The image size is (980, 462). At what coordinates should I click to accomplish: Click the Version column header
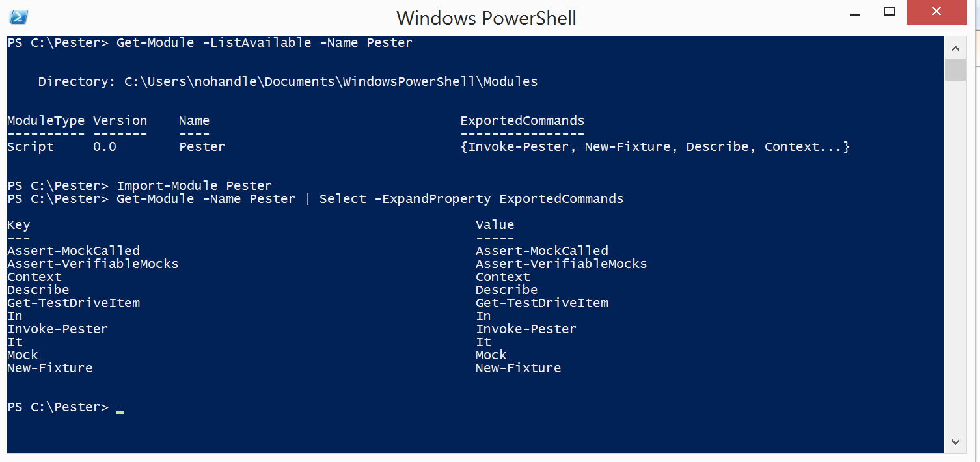(x=120, y=121)
